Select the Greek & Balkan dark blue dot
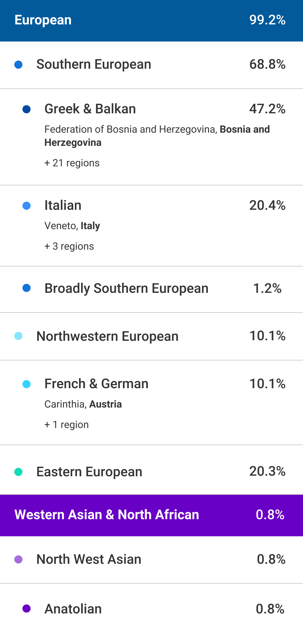The height and width of the screenshot is (644, 303). click(x=27, y=109)
